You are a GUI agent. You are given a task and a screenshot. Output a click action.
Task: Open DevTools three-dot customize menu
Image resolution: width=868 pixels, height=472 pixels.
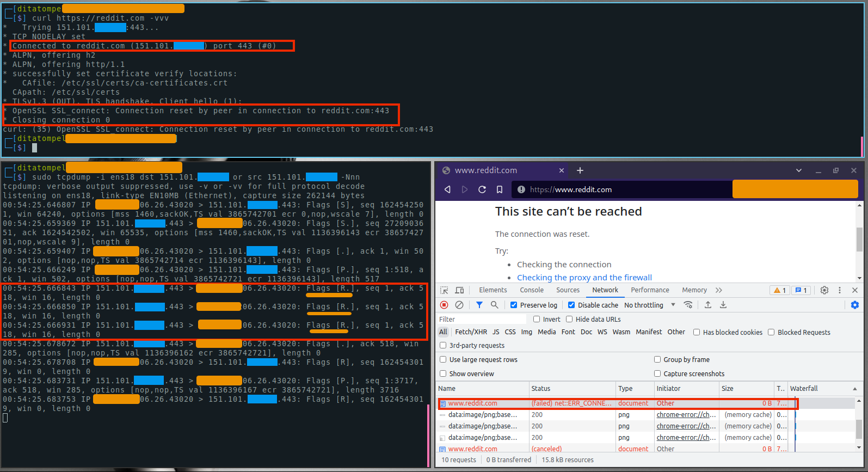(840, 290)
